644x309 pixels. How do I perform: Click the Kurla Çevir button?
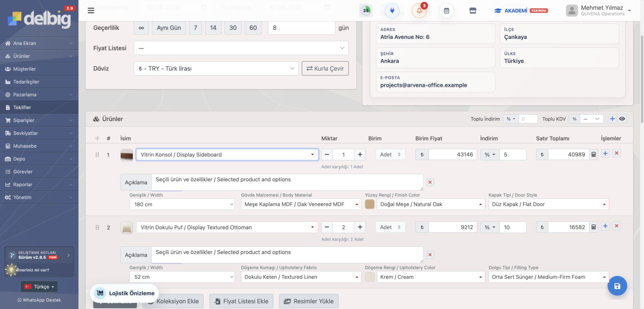325,68
